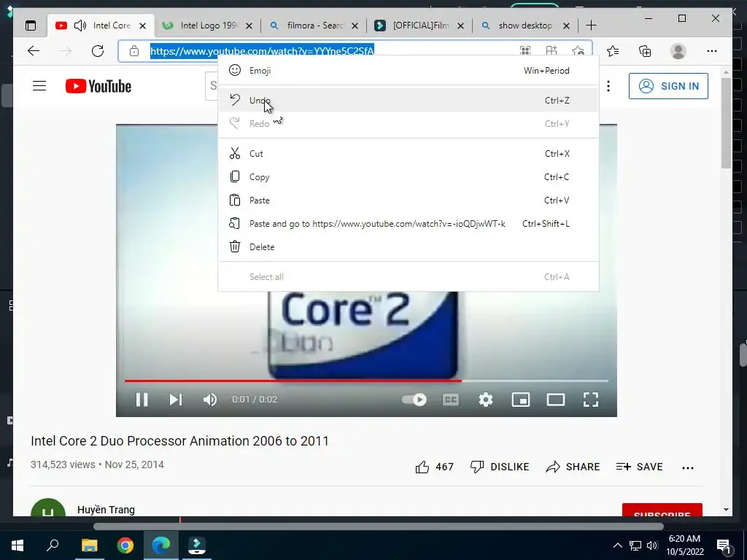
Task: Click the highlighted URL in address bar
Action: click(262, 51)
